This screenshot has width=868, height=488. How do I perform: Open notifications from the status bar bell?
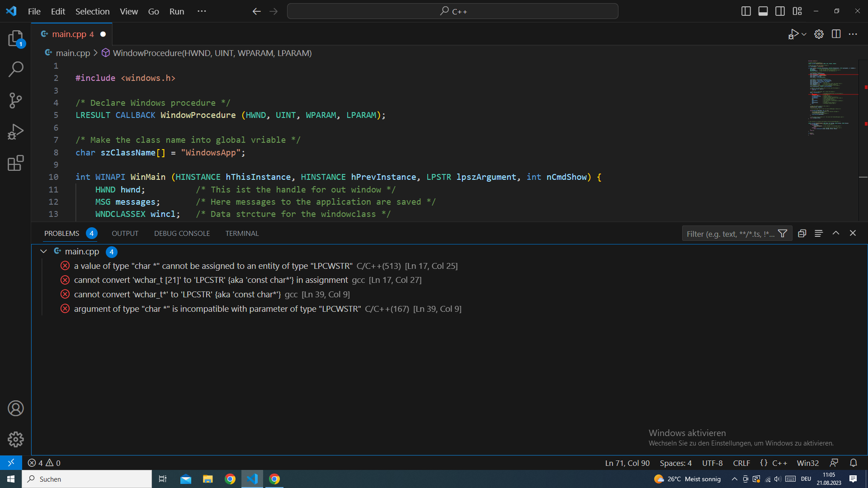[854, 463]
